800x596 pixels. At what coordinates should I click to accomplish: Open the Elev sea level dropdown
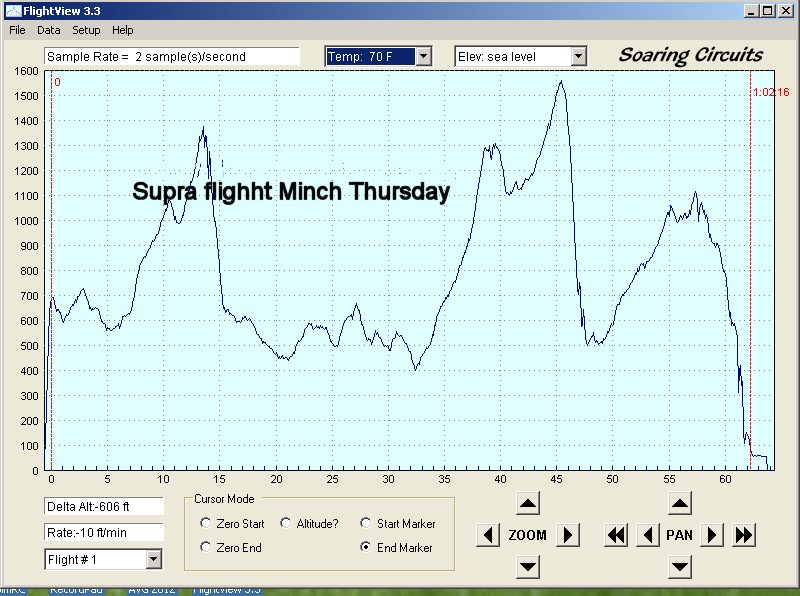tap(578, 57)
